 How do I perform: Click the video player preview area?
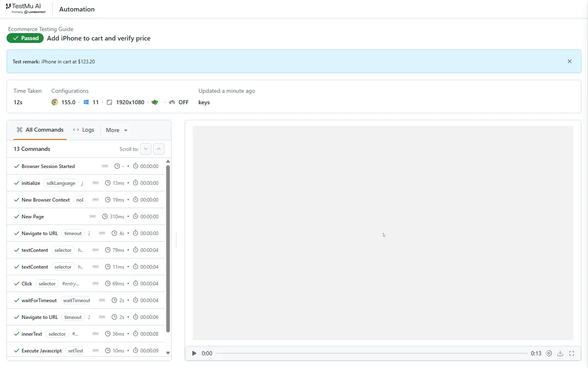point(383,233)
